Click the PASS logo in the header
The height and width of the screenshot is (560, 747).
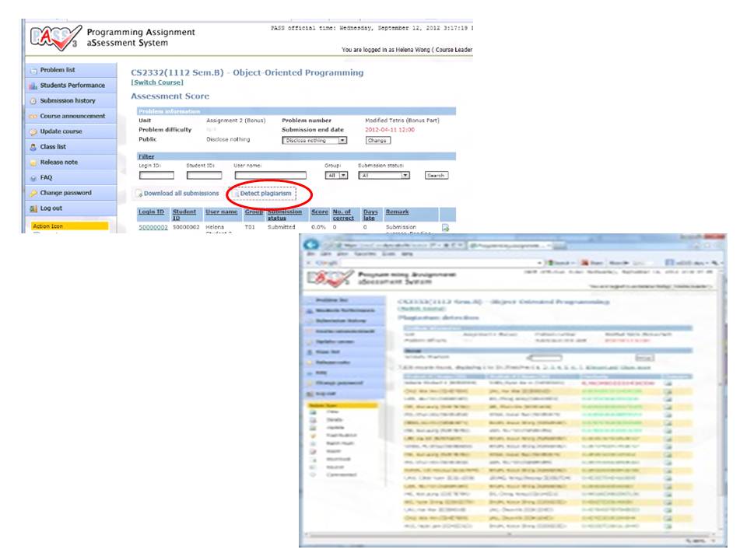pyautogui.click(x=54, y=37)
